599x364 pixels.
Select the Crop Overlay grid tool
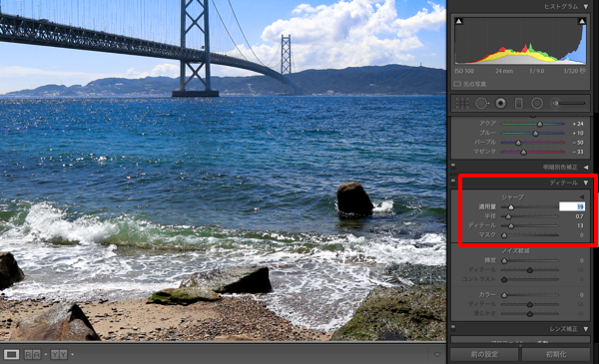[x=462, y=103]
